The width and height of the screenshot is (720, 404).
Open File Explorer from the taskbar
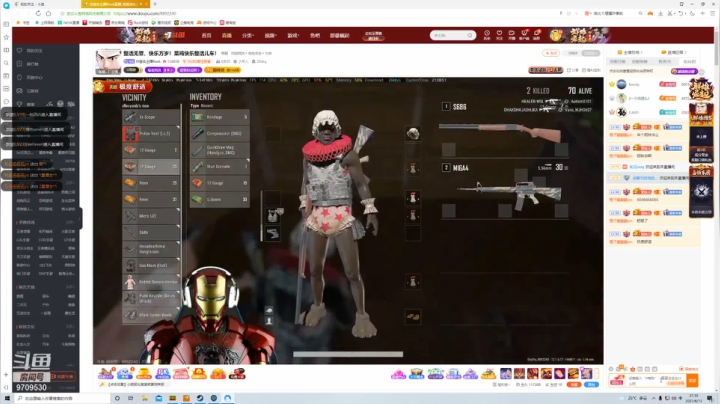click(x=145, y=398)
